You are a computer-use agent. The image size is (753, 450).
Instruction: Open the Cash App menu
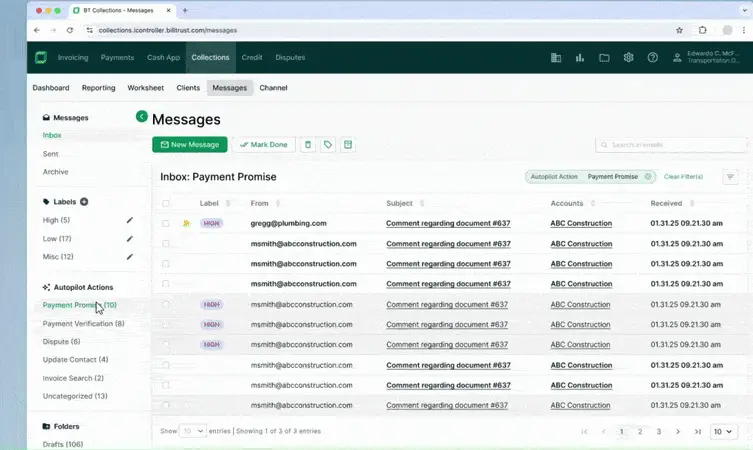[163, 58]
